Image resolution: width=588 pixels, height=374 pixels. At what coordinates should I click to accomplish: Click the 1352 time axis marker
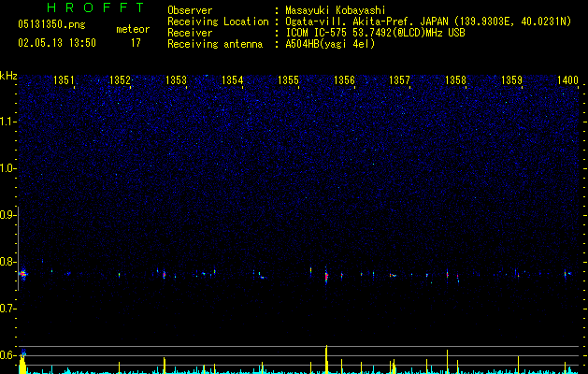click(120, 80)
